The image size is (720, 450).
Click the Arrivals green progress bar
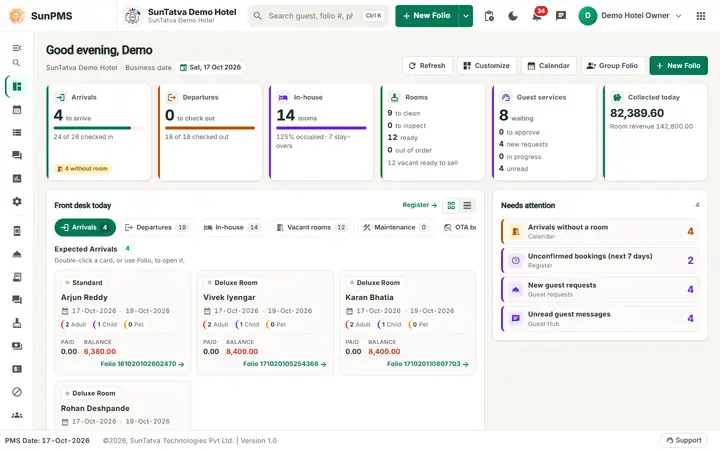(x=99, y=128)
